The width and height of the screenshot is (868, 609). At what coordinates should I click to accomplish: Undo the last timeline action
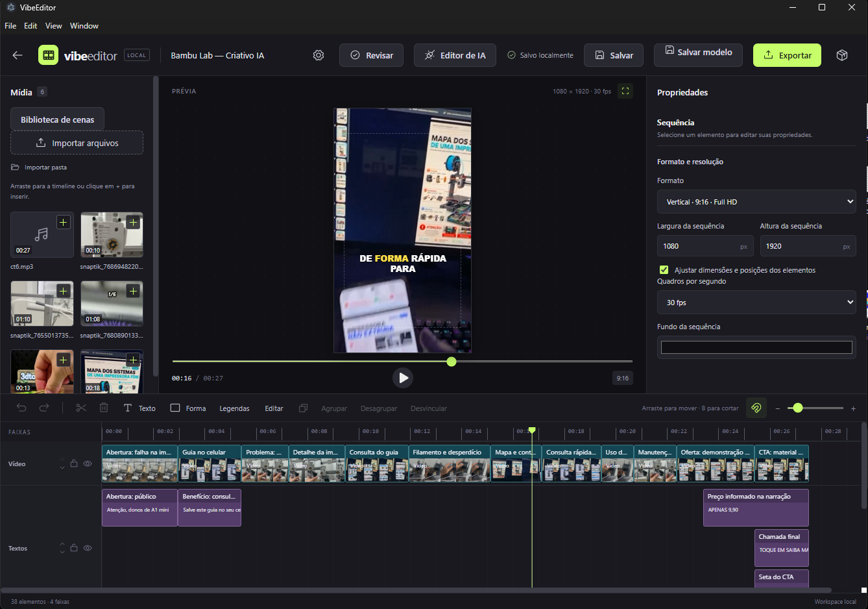pos(21,408)
